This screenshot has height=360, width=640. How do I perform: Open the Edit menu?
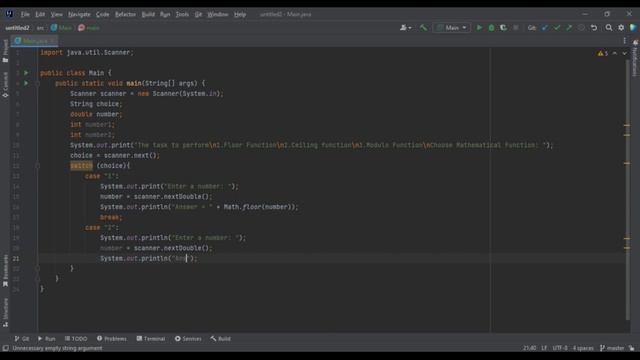[x=40, y=14]
